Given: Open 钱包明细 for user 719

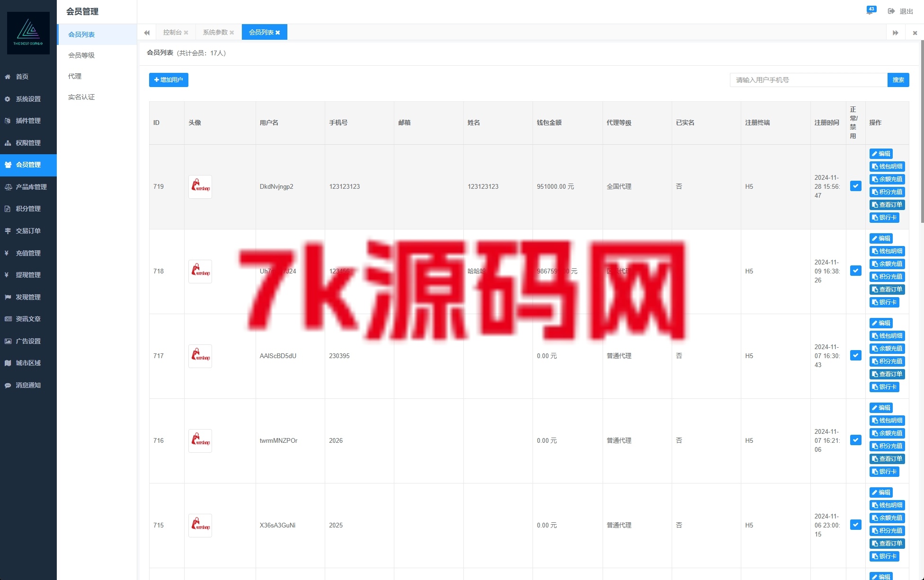Looking at the screenshot, I should pyautogui.click(x=887, y=167).
